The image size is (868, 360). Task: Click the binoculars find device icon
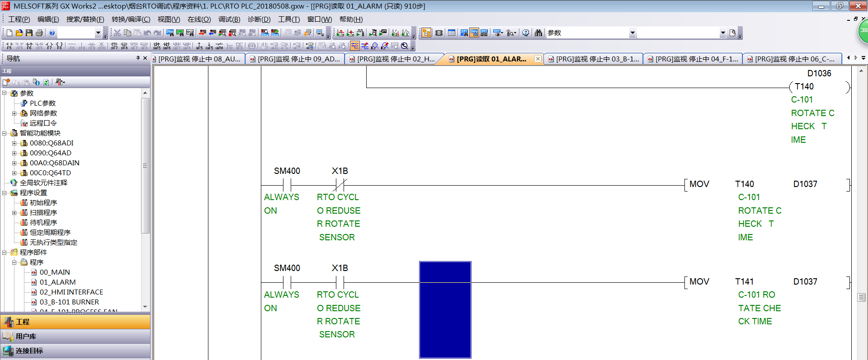538,33
